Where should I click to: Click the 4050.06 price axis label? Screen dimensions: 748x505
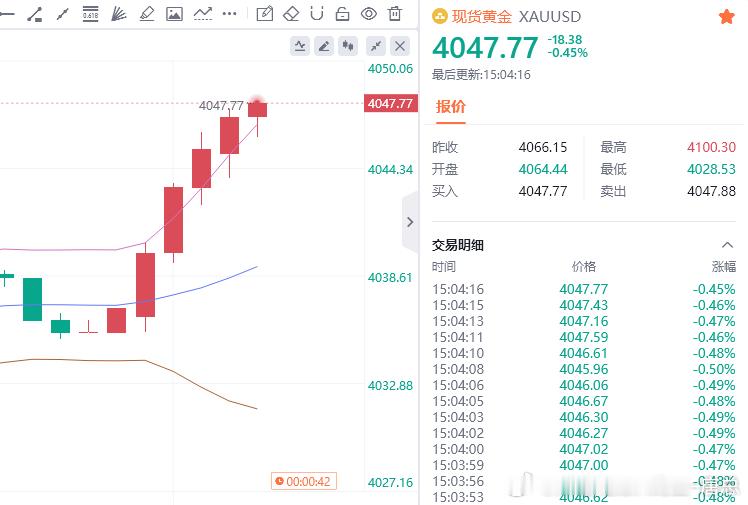[390, 69]
